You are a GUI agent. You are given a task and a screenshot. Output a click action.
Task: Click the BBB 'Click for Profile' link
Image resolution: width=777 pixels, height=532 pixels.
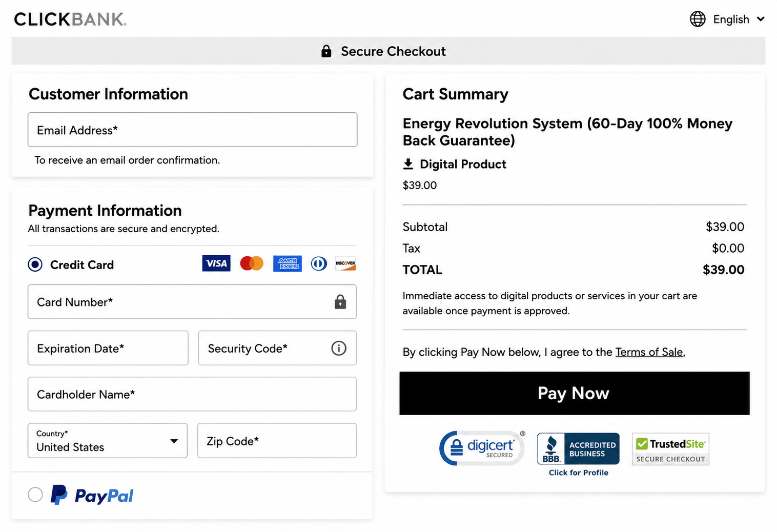tap(579, 473)
